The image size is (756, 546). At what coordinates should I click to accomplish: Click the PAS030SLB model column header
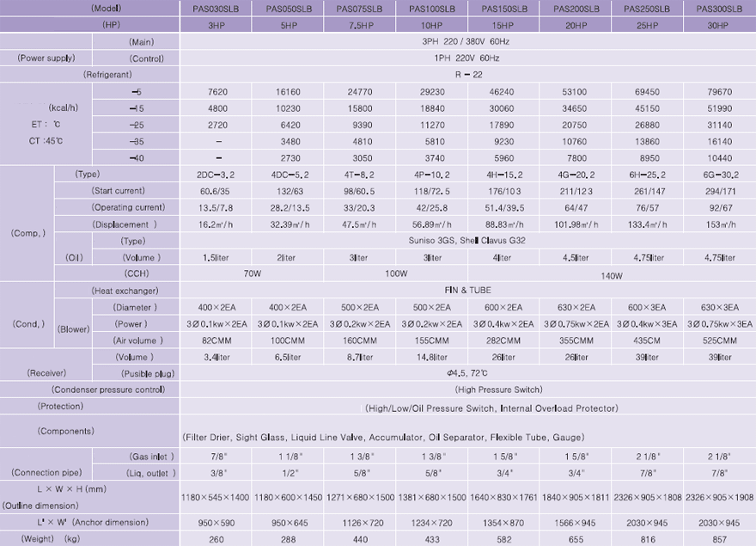216,9
